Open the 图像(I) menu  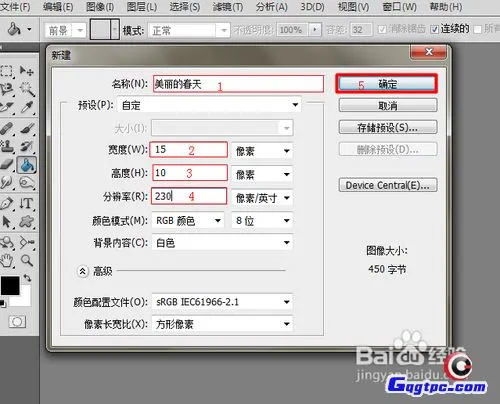click(100, 7)
